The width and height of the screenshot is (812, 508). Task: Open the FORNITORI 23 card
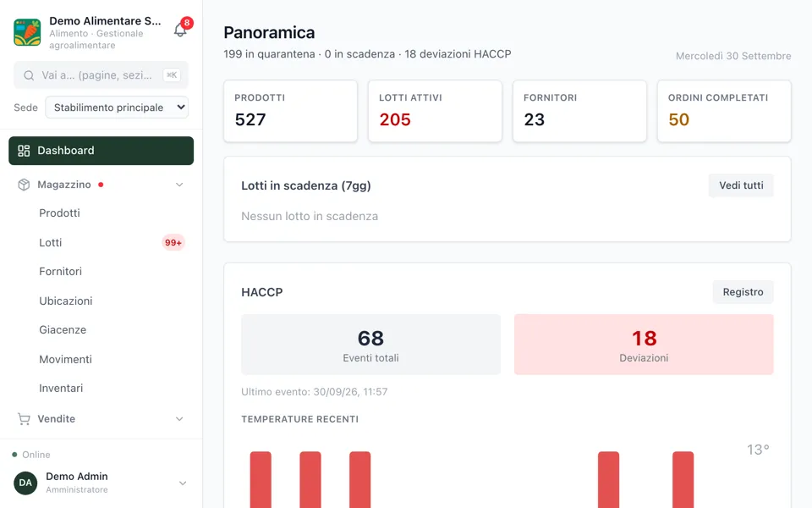tap(579, 111)
